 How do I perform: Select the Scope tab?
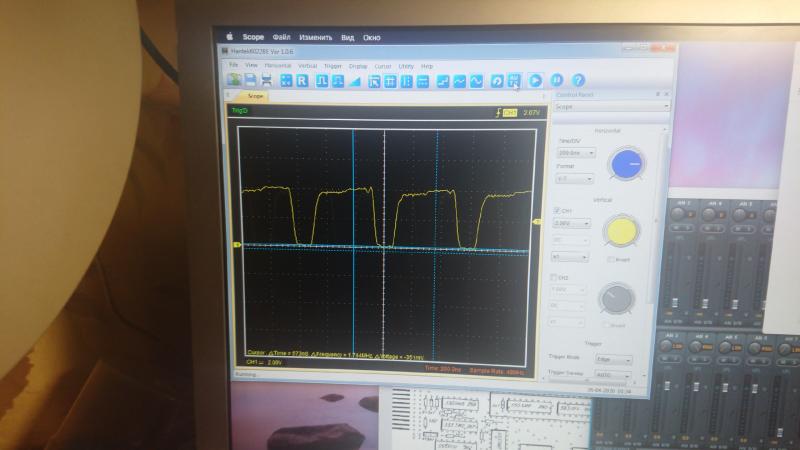click(255, 97)
